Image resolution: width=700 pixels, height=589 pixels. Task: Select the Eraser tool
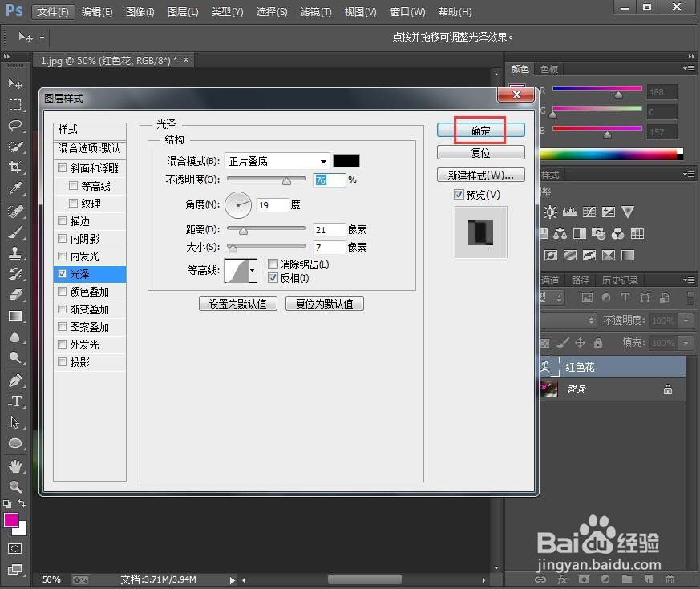pyautogui.click(x=15, y=295)
